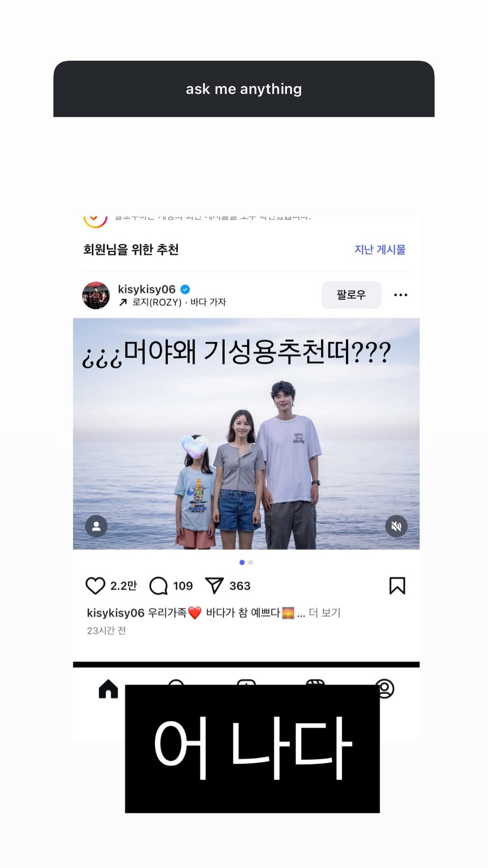Share the post with the paper plane icon
This screenshot has height=868, width=488.
coord(214,585)
